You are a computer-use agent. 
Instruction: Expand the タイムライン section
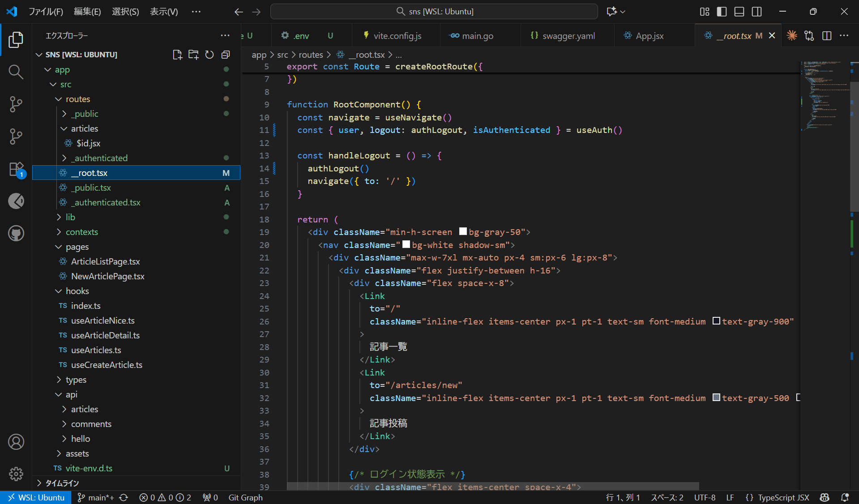pos(62,483)
